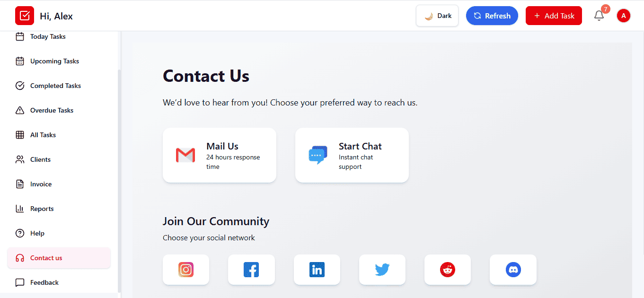Open Alex's profile avatar
This screenshot has height=298, width=644.
pos(623,16)
